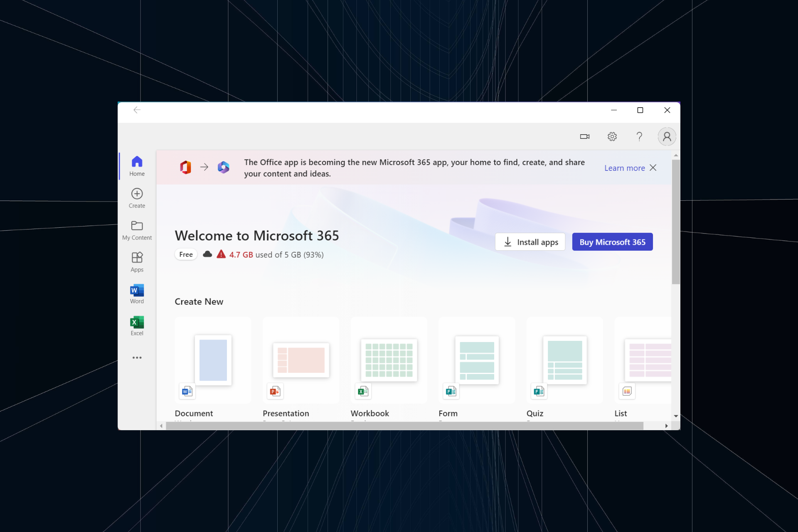Click the horizontal scrollbar thumb
The image size is (798, 532).
[404, 426]
